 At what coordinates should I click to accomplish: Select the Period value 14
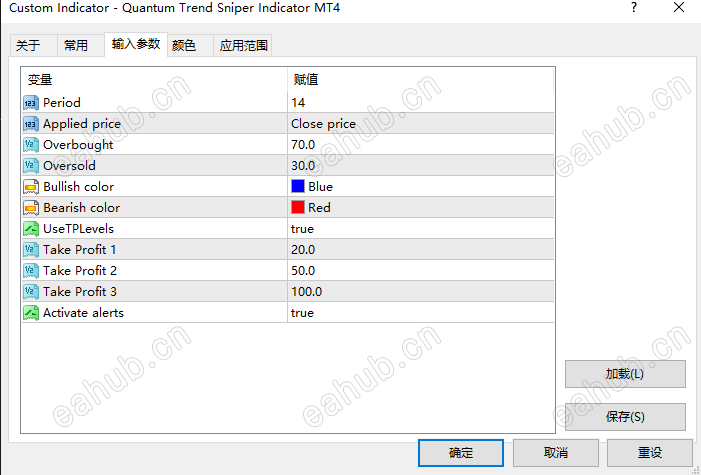click(298, 103)
